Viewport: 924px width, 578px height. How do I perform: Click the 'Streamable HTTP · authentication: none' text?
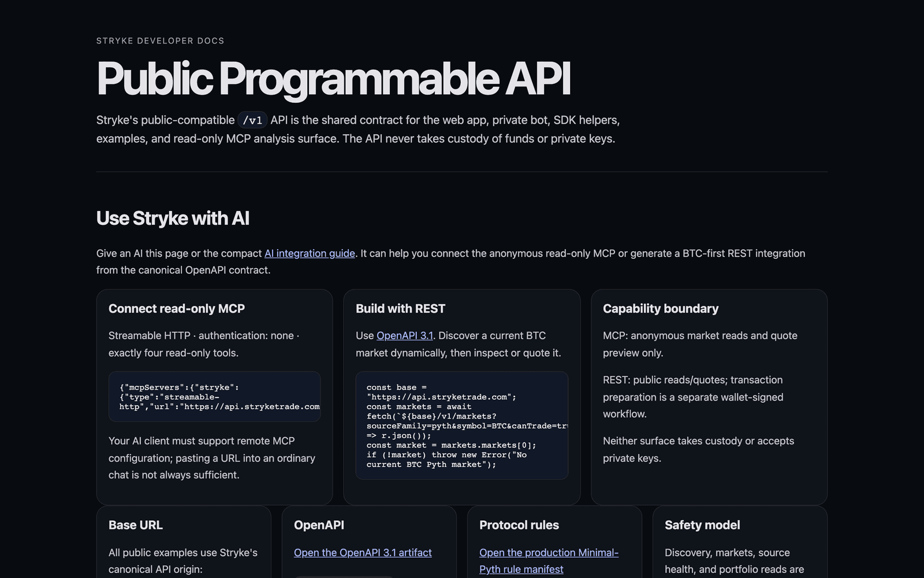(204, 344)
